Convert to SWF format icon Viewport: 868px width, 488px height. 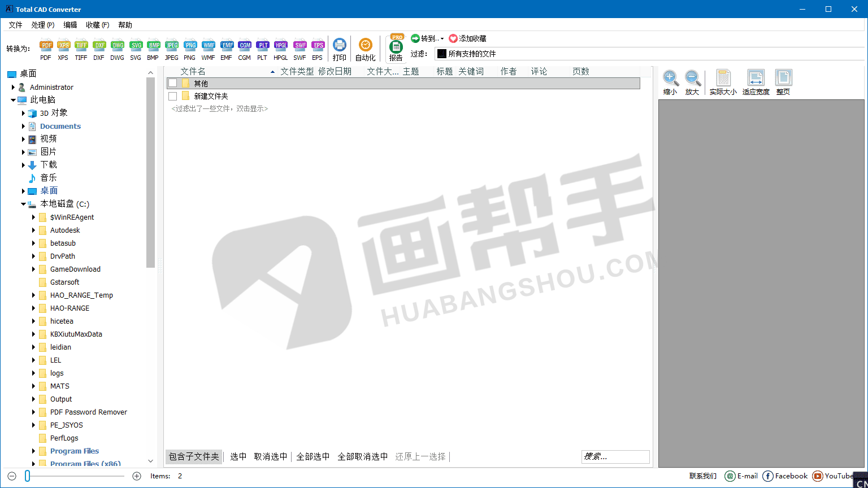pos(300,50)
